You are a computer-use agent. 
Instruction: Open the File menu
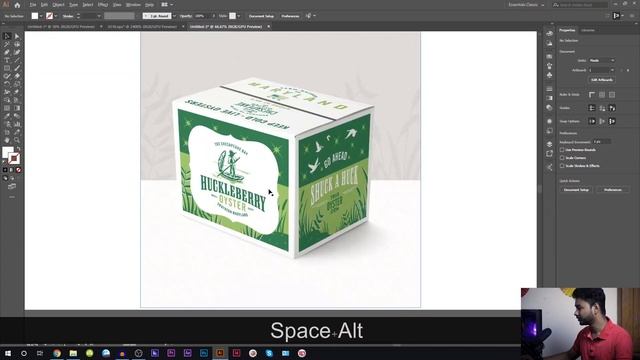tap(33, 4)
